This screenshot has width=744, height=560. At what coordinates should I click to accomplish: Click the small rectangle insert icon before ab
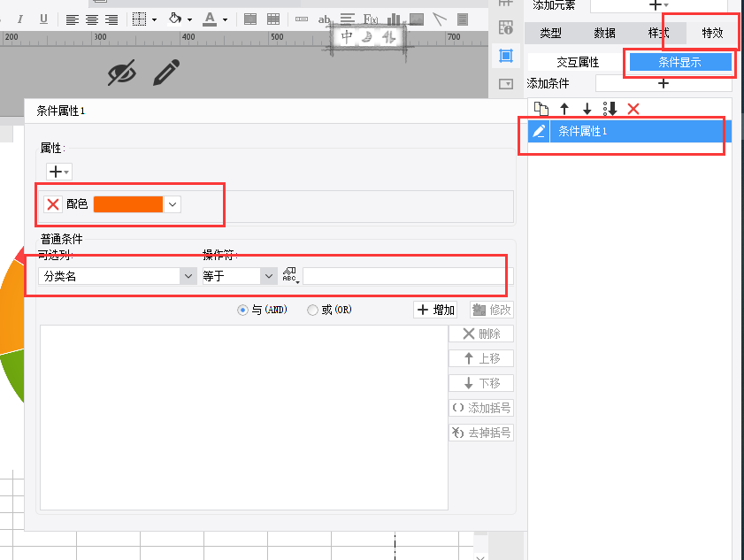click(x=302, y=19)
